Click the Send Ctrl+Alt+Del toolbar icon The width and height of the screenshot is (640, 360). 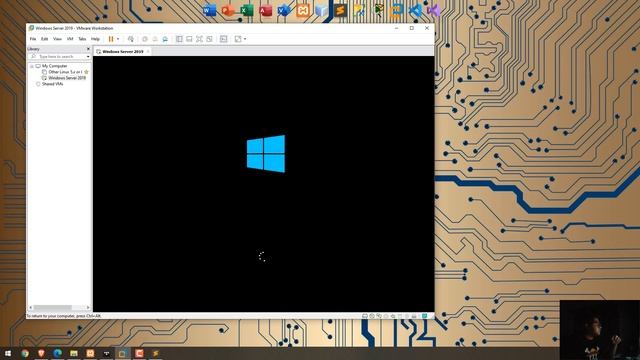click(131, 39)
